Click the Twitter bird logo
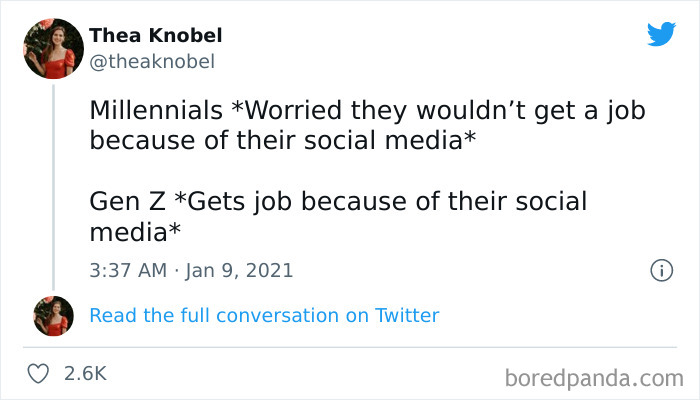 point(661,35)
